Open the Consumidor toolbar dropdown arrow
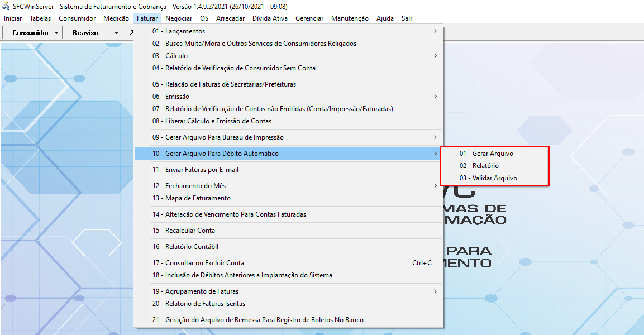This screenshot has width=644, height=335. coord(57,33)
